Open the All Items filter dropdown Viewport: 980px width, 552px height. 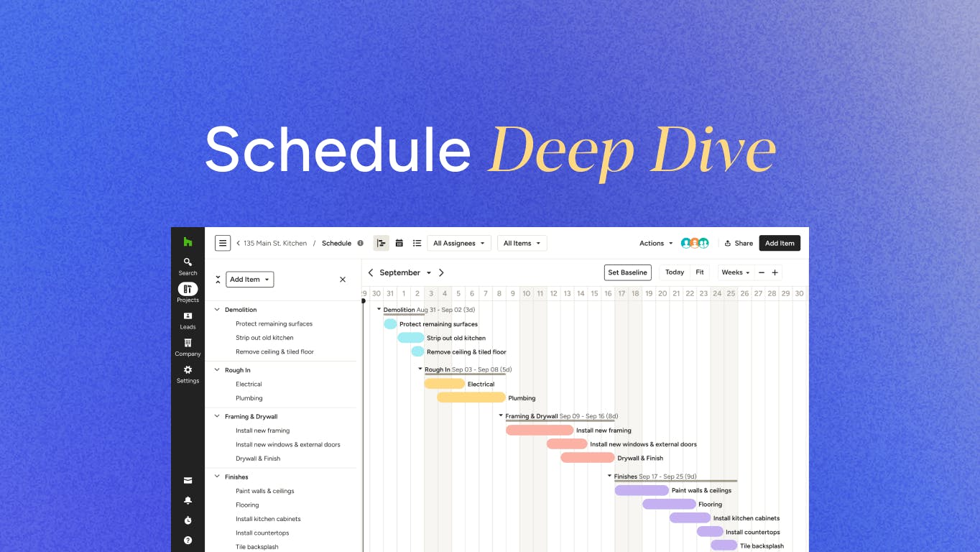[522, 243]
